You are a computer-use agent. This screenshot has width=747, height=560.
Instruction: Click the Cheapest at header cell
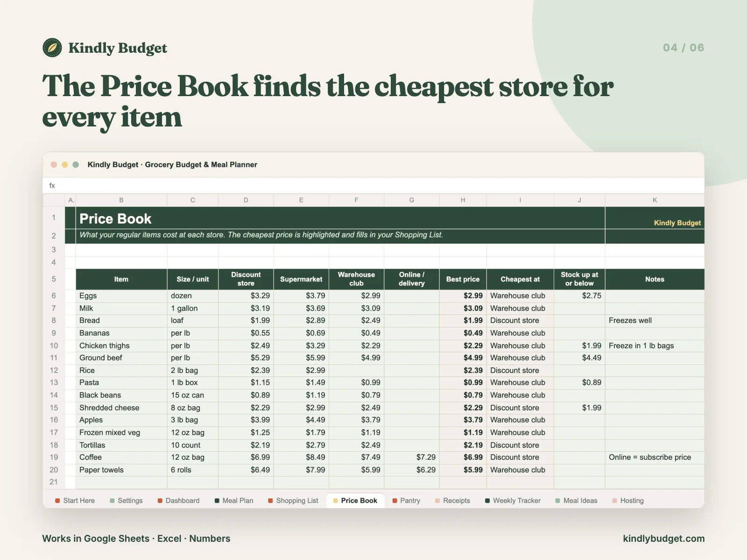click(x=520, y=279)
